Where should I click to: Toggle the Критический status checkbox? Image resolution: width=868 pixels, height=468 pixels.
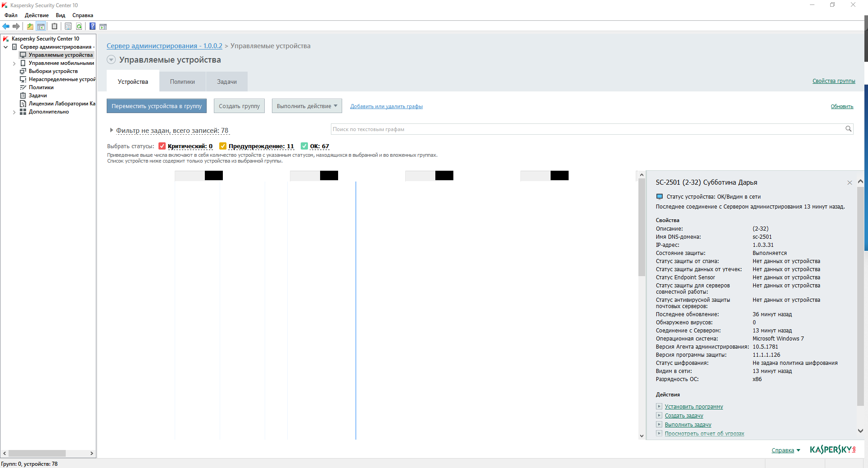[x=162, y=146]
